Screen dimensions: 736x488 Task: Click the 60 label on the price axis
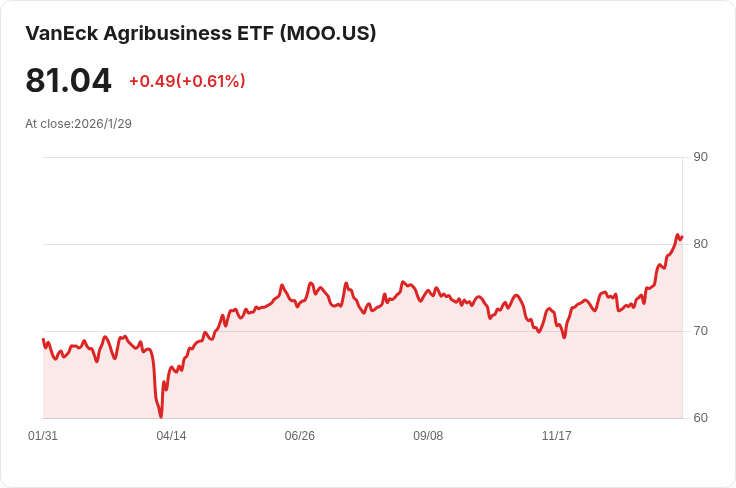point(700,418)
